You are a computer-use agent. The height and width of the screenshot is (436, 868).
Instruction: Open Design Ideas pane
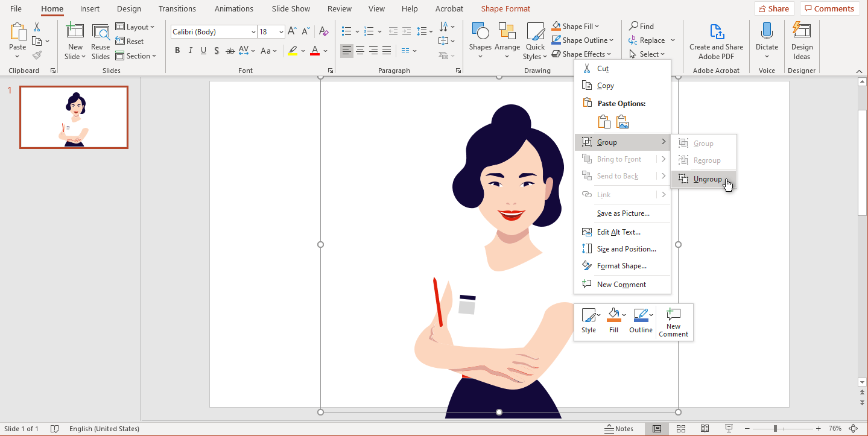(802, 41)
